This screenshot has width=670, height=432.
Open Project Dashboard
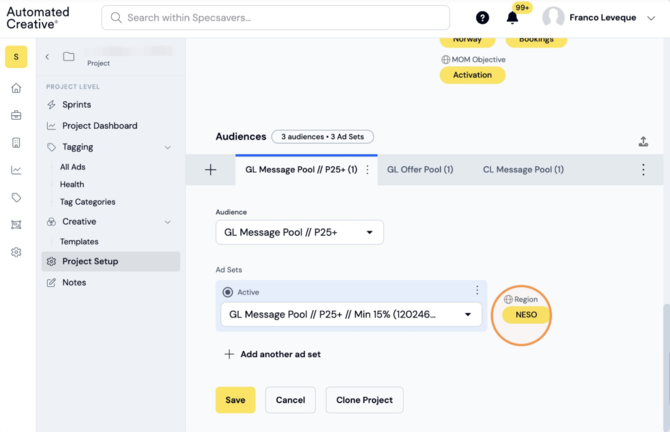tap(100, 126)
